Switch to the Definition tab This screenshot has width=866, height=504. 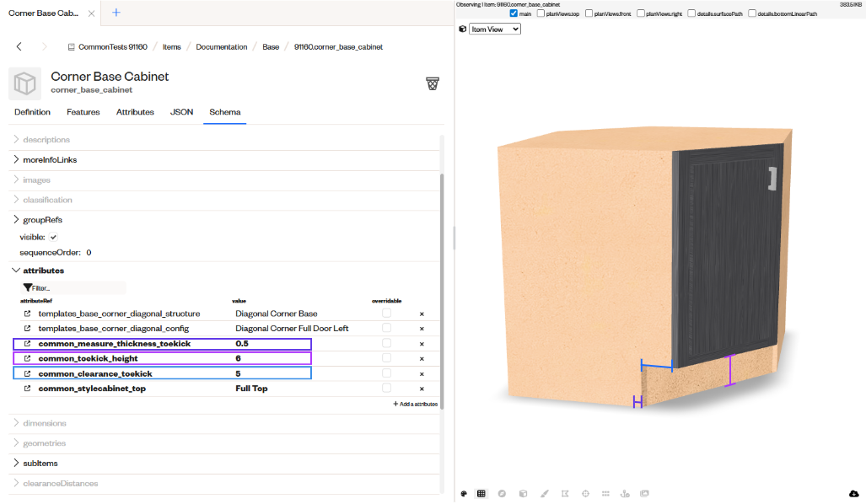pos(33,112)
